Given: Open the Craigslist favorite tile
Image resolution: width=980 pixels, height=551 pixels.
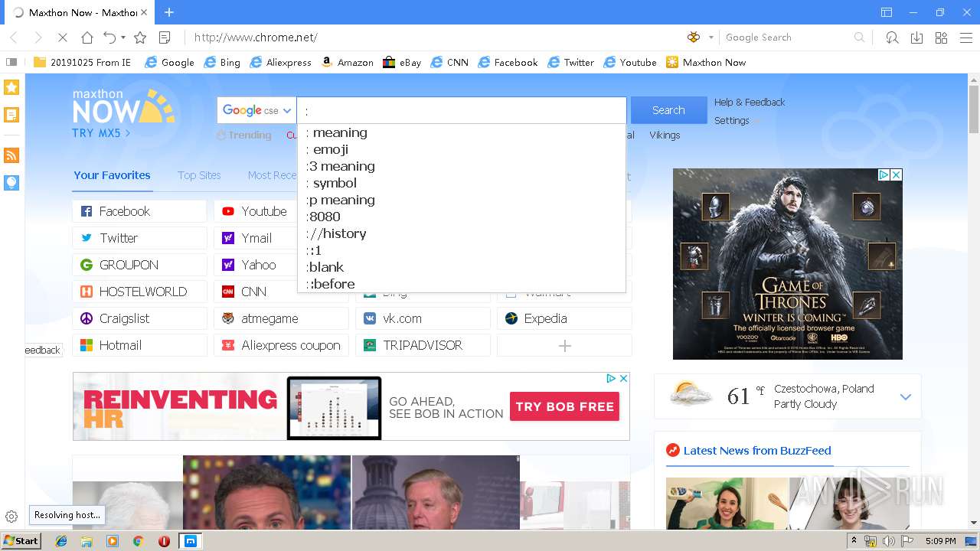Looking at the screenshot, I should pyautogui.click(x=139, y=318).
